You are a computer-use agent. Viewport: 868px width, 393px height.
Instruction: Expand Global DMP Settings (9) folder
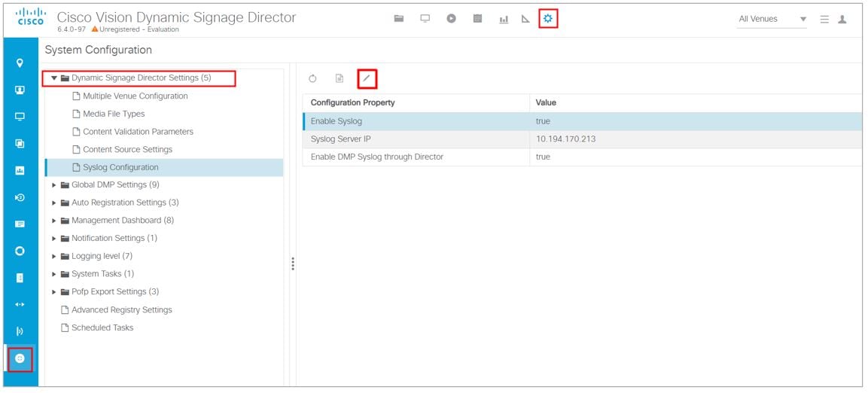(x=54, y=185)
